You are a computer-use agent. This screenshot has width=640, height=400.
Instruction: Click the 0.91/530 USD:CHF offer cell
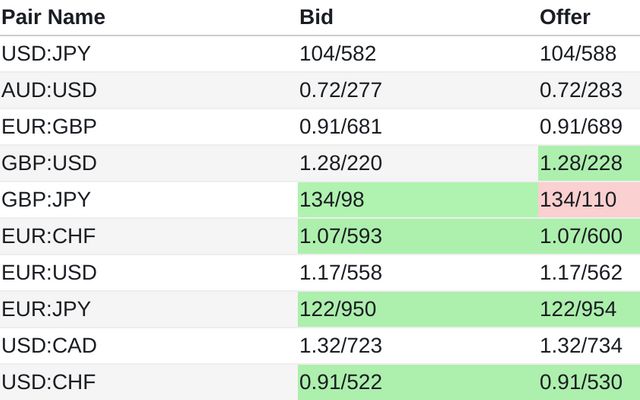[x=589, y=382]
